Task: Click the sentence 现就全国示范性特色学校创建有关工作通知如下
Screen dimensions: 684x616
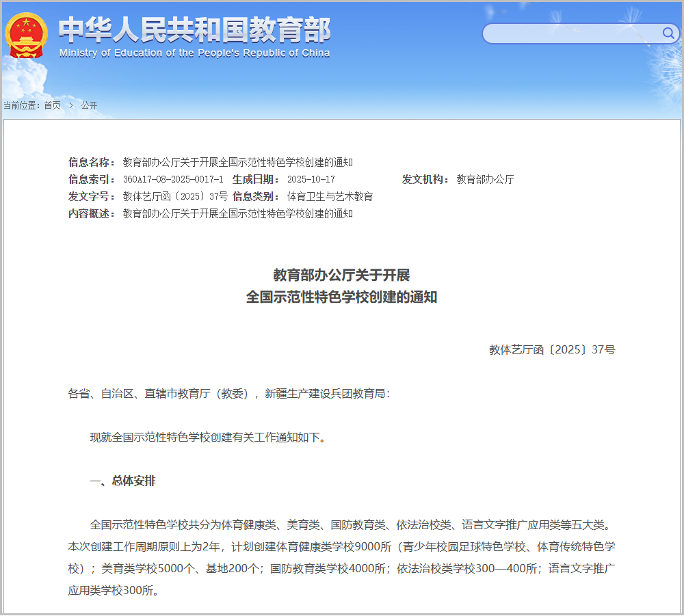Action: 208,438
